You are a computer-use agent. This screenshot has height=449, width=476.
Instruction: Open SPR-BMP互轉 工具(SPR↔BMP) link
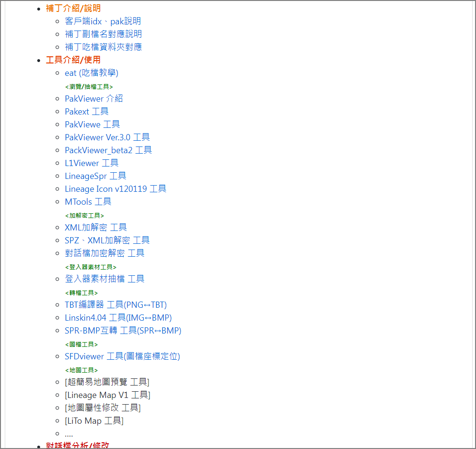click(123, 331)
